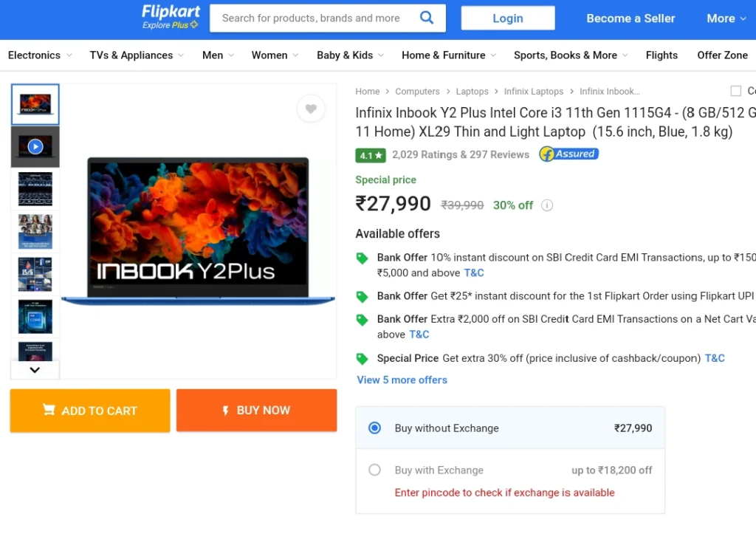756x548 pixels.
Task: Show more thumbnails with down chevron
Action: (x=35, y=370)
